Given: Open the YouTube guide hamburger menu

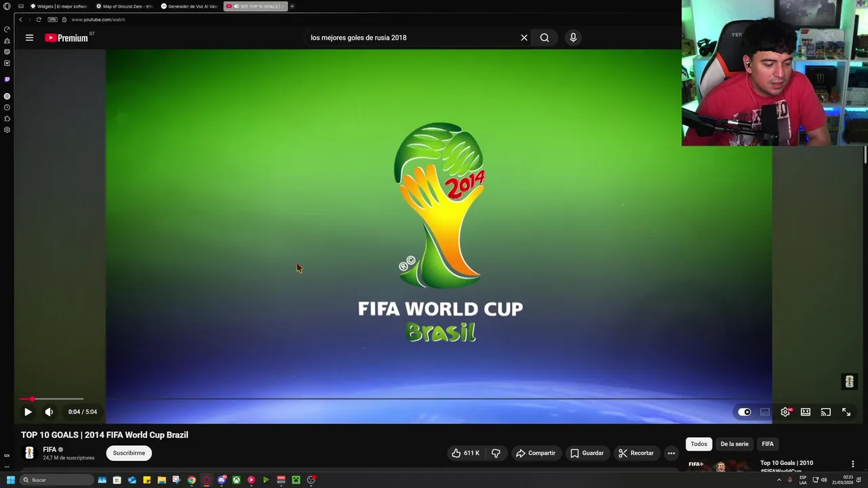Looking at the screenshot, I should (x=29, y=38).
